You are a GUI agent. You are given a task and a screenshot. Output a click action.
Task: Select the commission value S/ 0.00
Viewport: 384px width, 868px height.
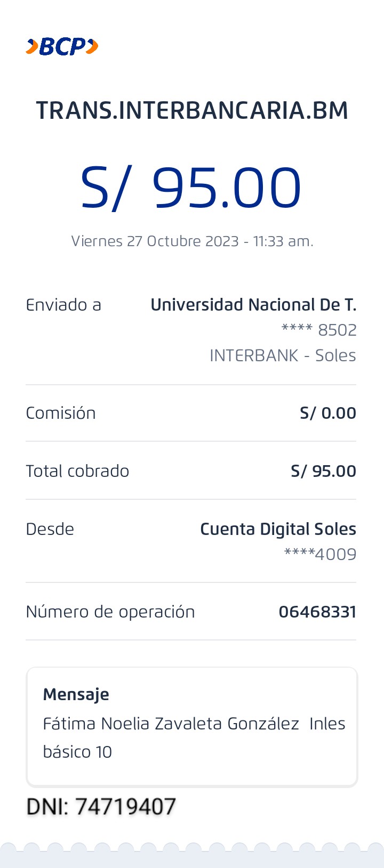point(328,413)
